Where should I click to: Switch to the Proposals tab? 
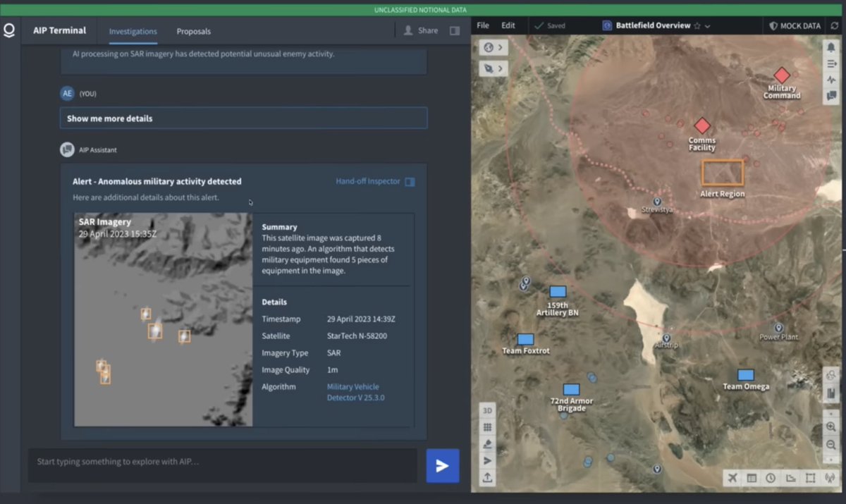pos(194,31)
